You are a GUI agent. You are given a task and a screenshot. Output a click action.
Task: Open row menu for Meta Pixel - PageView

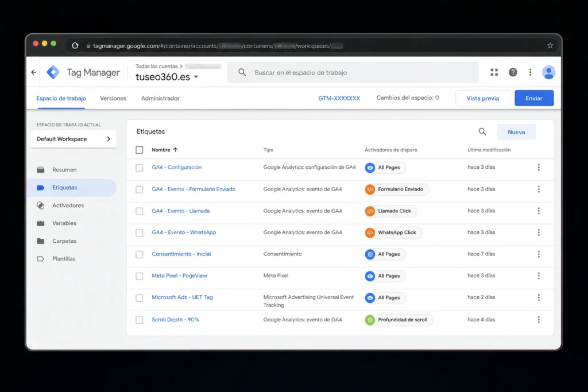(x=539, y=276)
